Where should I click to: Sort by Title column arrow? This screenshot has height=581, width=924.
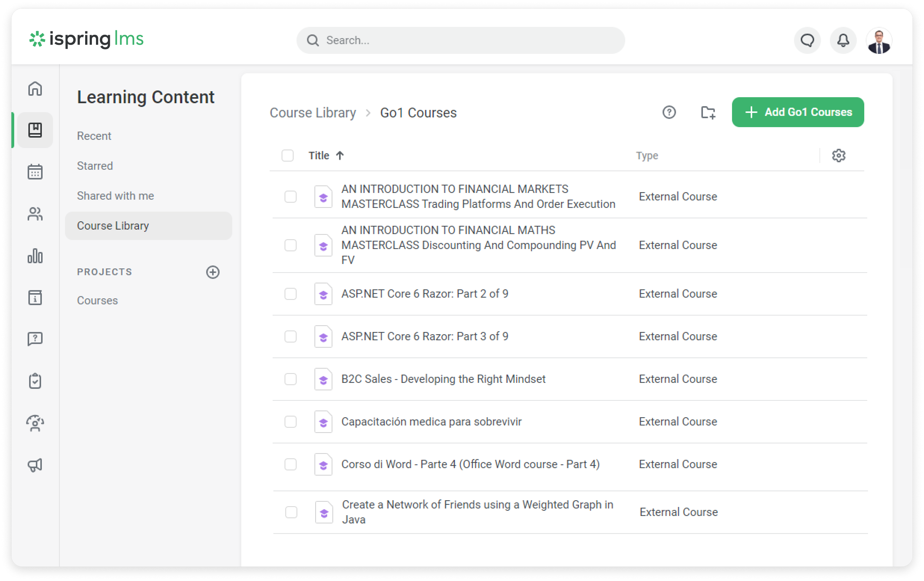pos(339,156)
